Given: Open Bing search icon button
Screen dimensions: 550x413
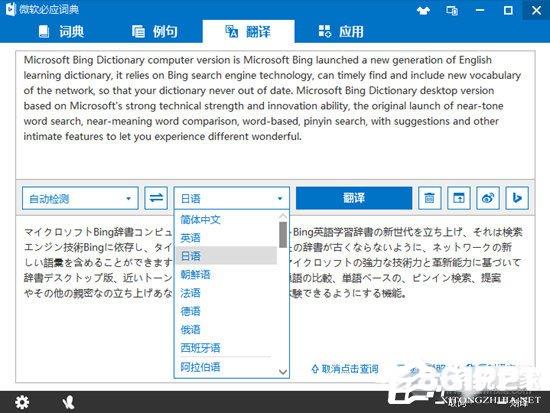Looking at the screenshot, I should [517, 198].
